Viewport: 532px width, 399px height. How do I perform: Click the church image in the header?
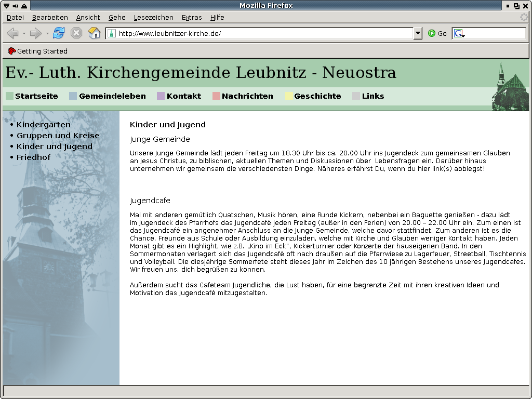(510, 86)
